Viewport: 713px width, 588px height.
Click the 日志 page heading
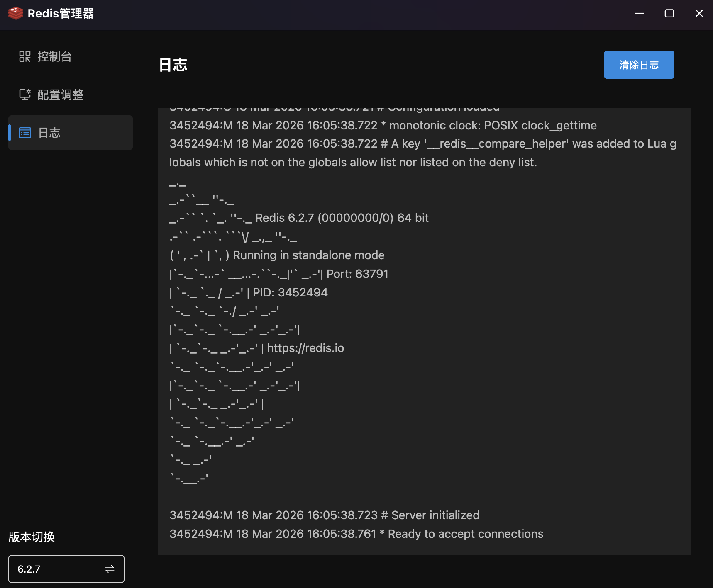coord(173,65)
